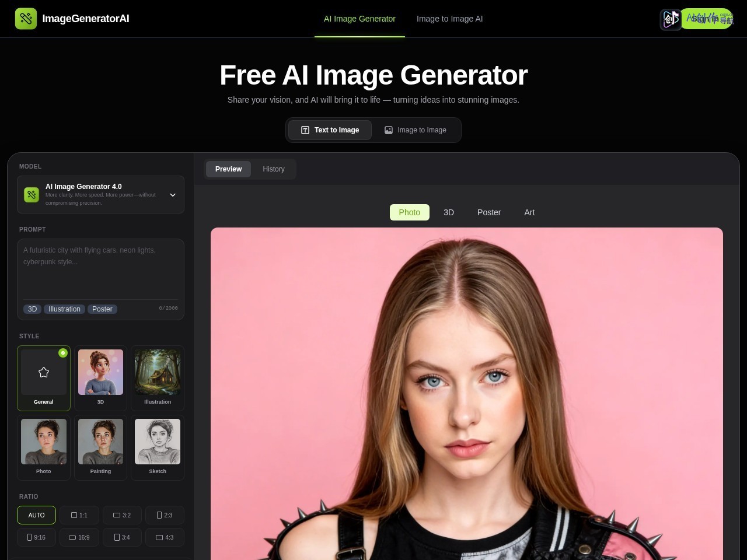Select the AUTO ratio option
This screenshot has height=560, width=747.
36,515
